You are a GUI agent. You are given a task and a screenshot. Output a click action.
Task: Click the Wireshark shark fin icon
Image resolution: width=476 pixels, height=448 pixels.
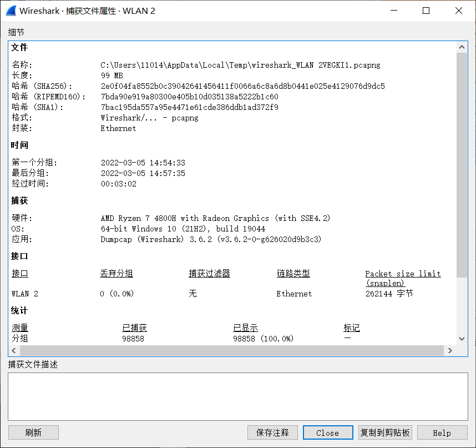[x=11, y=11]
